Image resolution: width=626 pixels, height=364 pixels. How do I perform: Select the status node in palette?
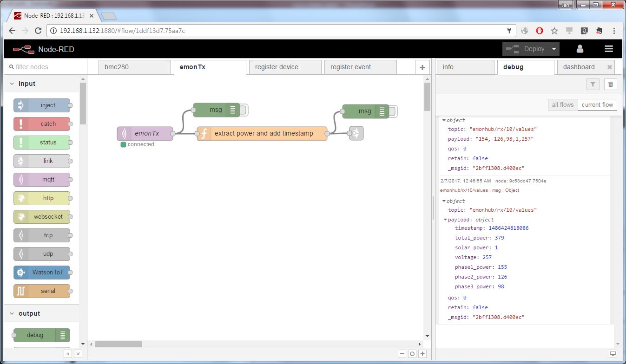42,143
